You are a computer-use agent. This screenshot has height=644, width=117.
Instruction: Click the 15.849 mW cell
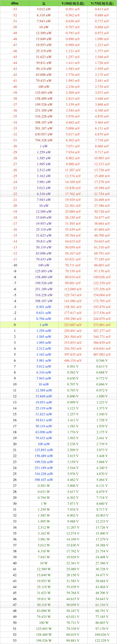(x=44, y=396)
